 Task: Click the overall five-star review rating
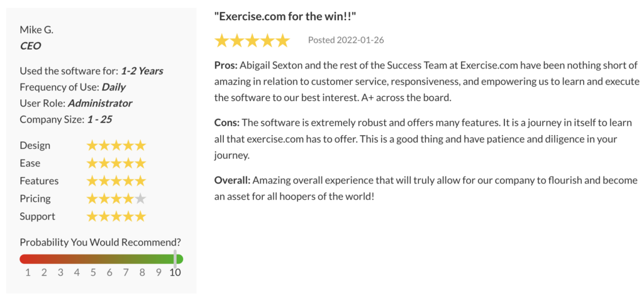(252, 41)
